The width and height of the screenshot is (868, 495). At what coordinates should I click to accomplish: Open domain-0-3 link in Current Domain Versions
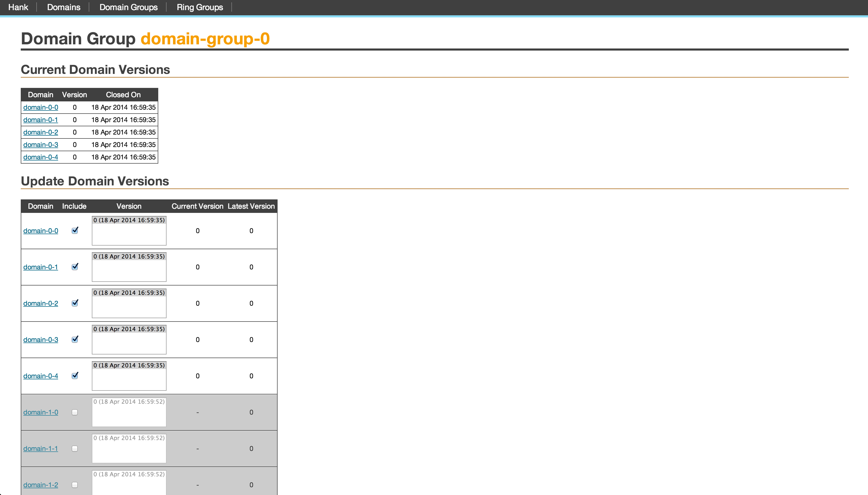(x=40, y=144)
